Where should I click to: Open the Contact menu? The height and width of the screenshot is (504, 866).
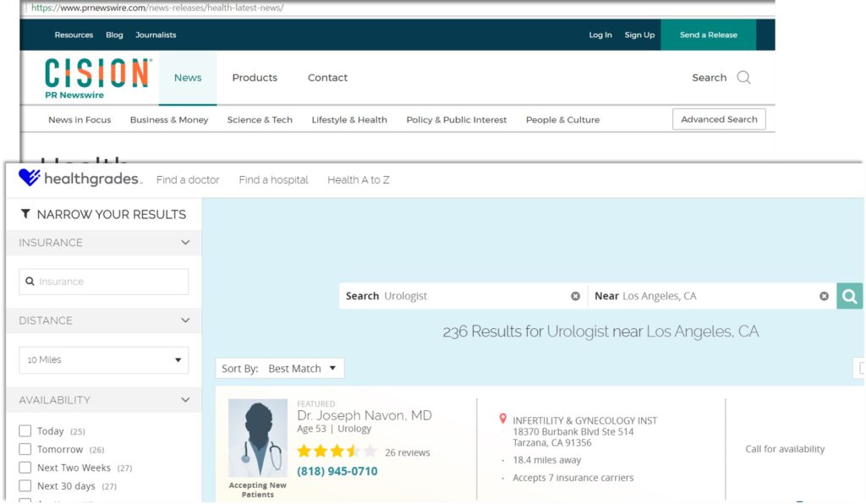327,78
